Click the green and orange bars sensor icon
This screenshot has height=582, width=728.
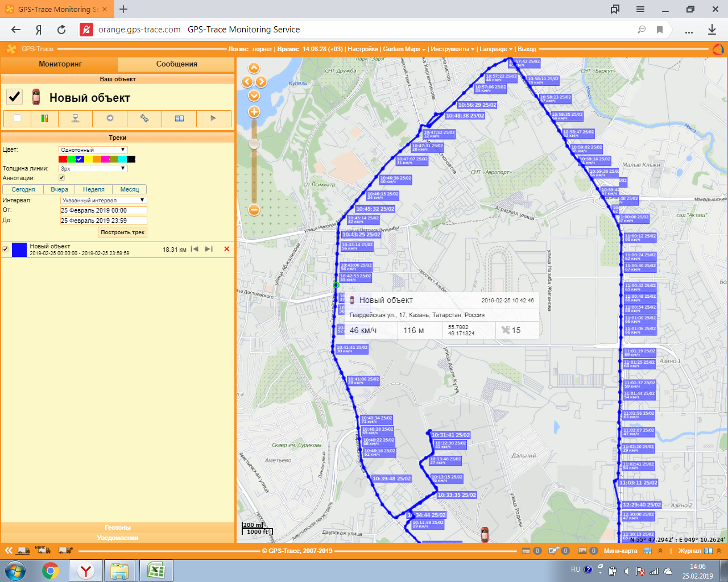tap(44, 118)
